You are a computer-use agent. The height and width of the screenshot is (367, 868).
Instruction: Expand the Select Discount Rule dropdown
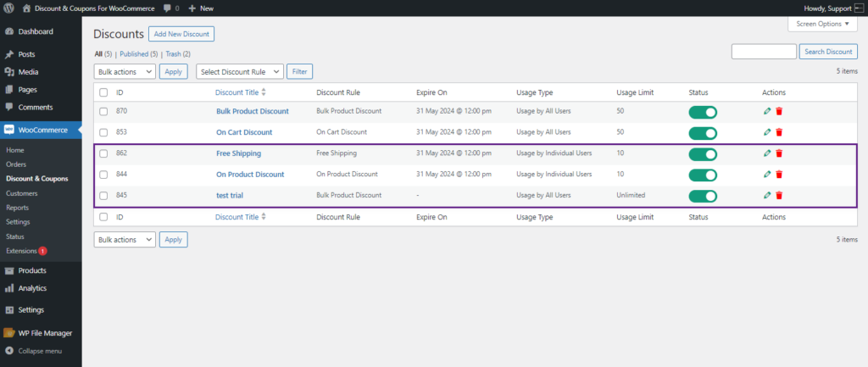coord(240,71)
